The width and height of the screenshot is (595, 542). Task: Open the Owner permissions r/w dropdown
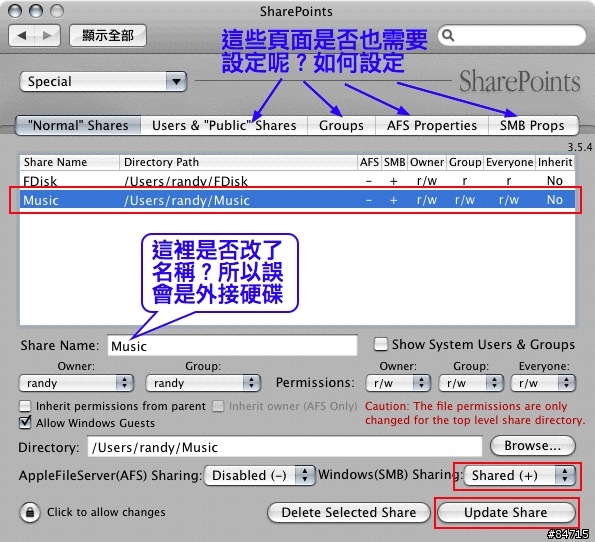click(398, 383)
